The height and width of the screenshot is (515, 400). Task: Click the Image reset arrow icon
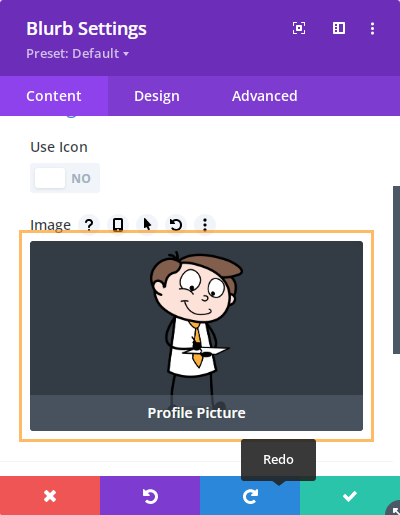(176, 225)
